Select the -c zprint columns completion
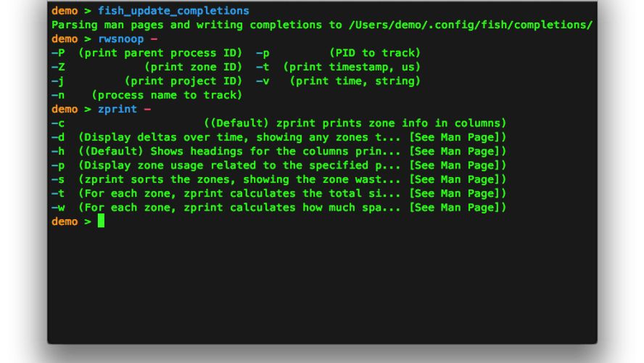 279,123
